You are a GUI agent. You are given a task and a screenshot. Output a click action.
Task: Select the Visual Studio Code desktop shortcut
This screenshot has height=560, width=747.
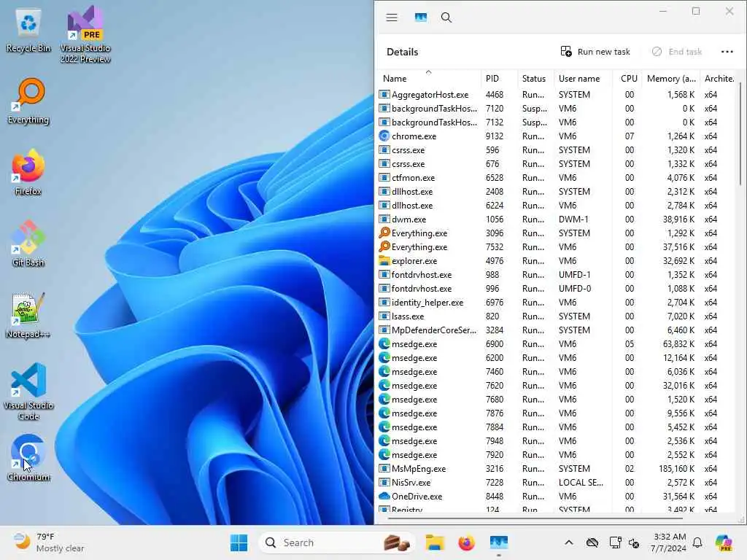[28, 392]
